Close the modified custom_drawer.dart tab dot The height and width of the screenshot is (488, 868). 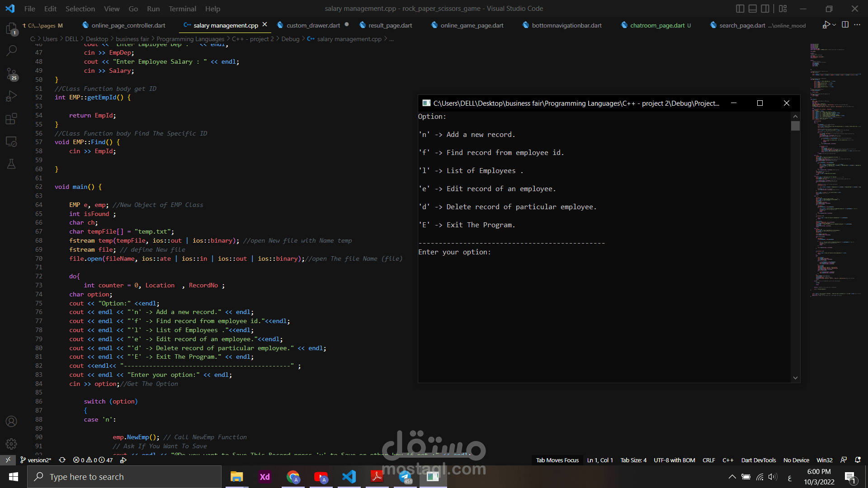click(346, 25)
